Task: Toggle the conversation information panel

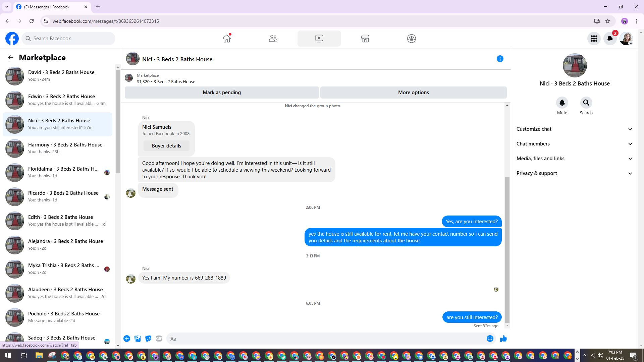Action: [500, 59]
